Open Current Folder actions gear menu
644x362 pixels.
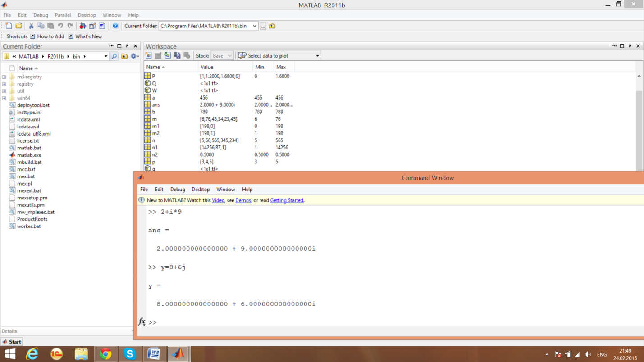point(134,56)
